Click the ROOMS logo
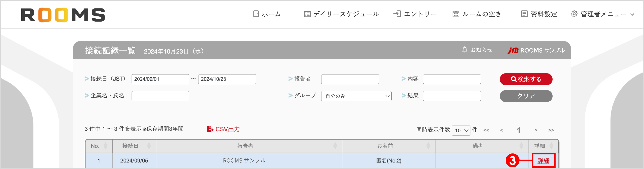The image size is (644, 169). (x=63, y=15)
